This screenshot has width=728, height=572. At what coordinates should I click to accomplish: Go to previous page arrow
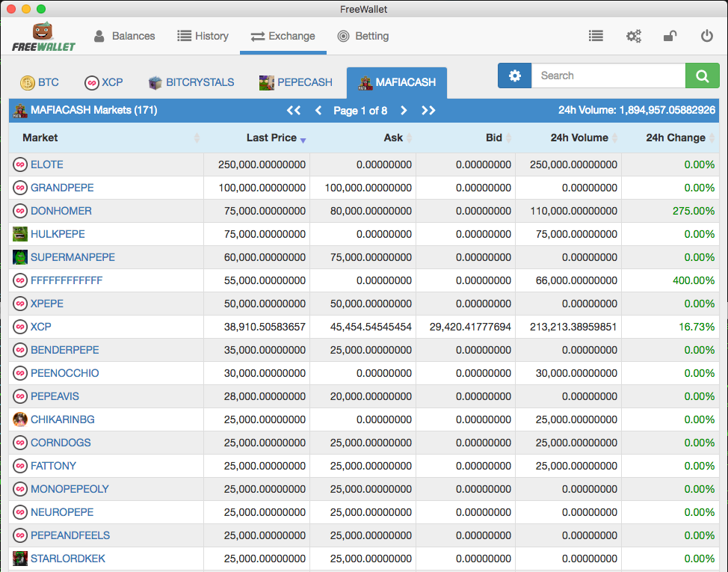318,111
